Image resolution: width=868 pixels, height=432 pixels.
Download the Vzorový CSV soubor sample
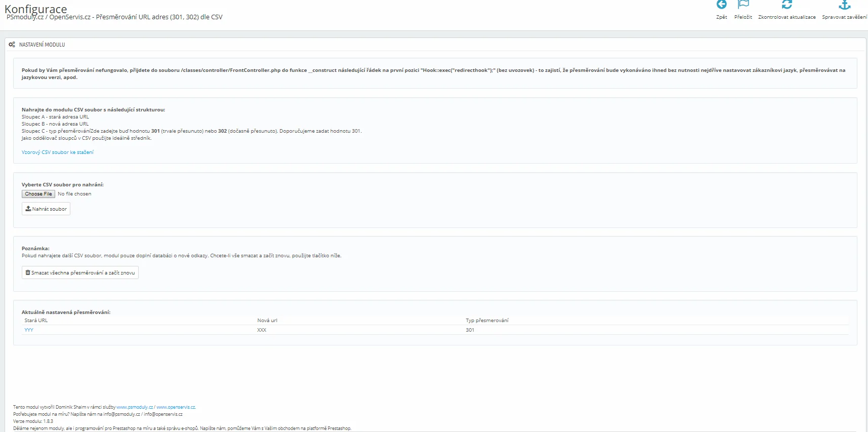[57, 152]
